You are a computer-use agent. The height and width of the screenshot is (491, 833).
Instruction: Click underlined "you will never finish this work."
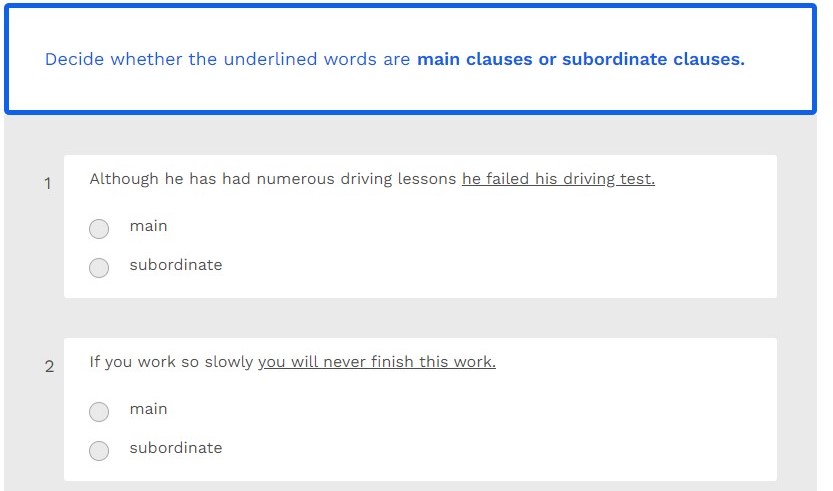pos(376,362)
